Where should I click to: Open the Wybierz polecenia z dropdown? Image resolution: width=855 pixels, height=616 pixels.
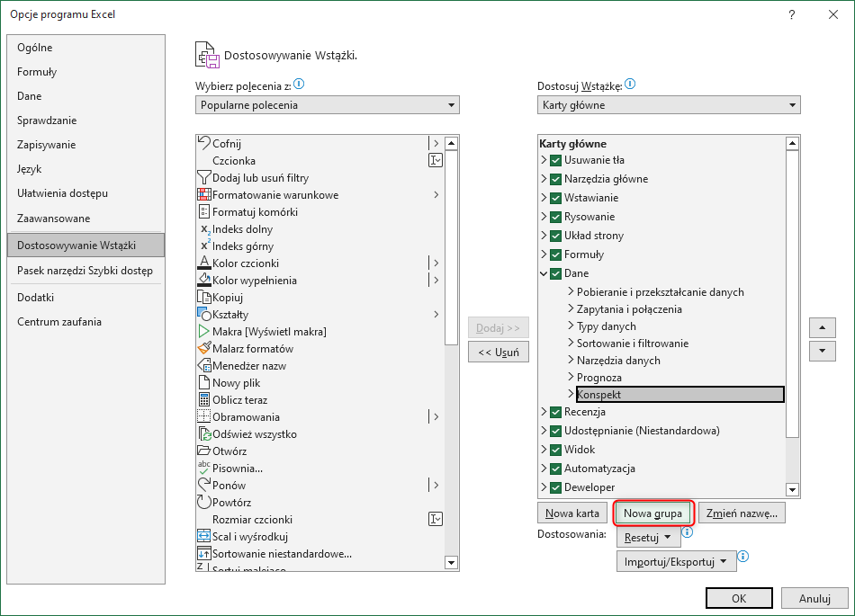tap(328, 105)
